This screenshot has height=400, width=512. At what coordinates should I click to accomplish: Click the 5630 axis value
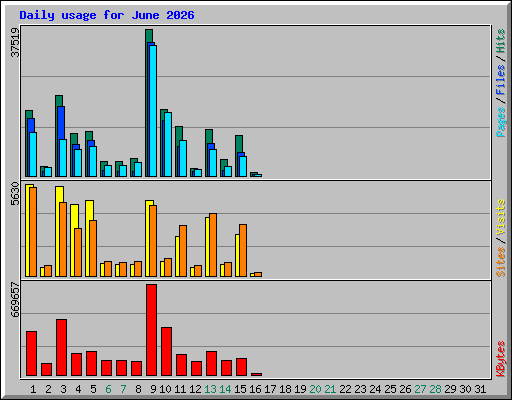tap(15, 194)
